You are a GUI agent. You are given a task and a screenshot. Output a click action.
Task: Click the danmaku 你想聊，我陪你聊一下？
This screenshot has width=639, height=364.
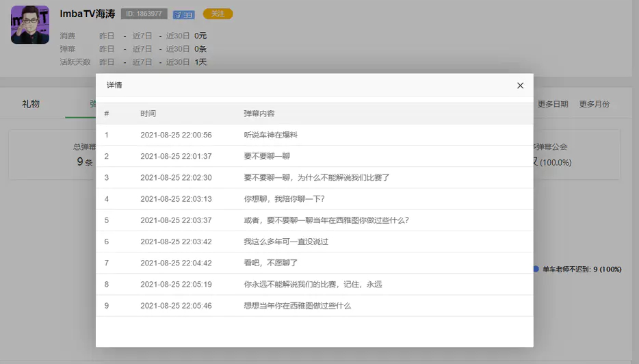284,199
